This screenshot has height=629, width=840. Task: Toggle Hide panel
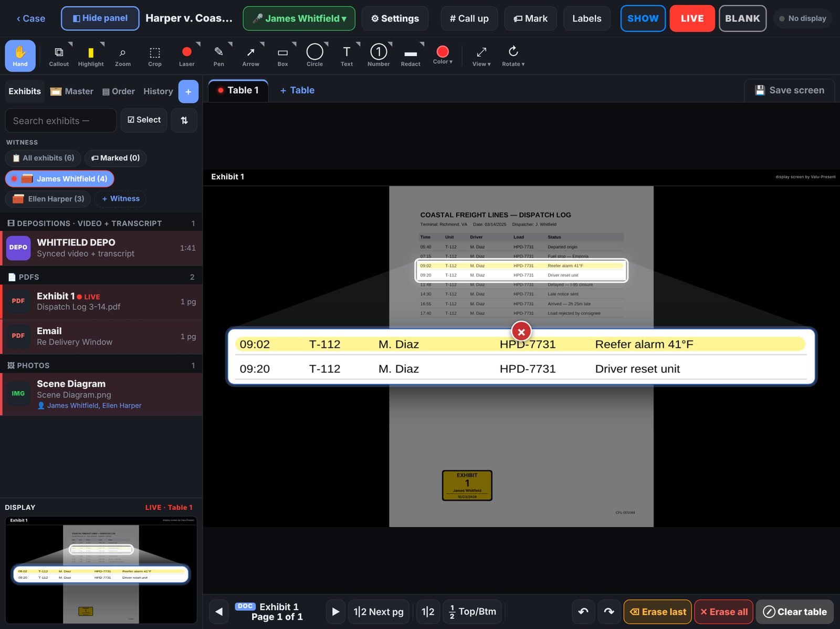100,18
